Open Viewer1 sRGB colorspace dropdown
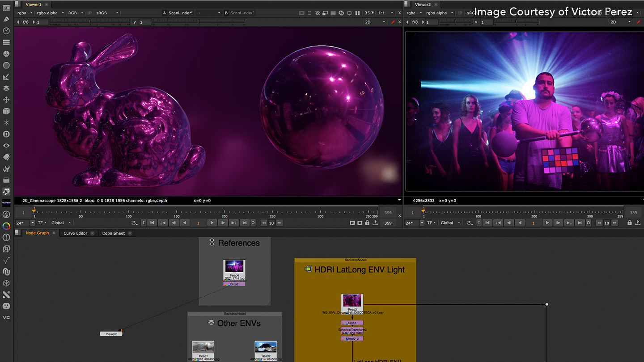This screenshot has width=644, height=362. click(x=107, y=13)
